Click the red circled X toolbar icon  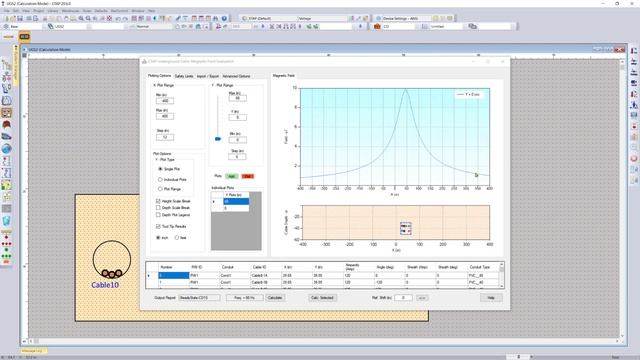[x=109, y=18]
